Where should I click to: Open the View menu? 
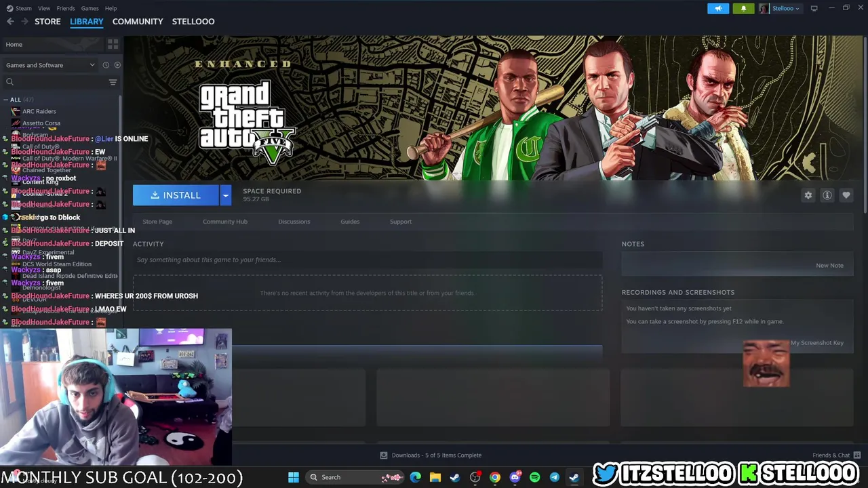[x=44, y=8]
